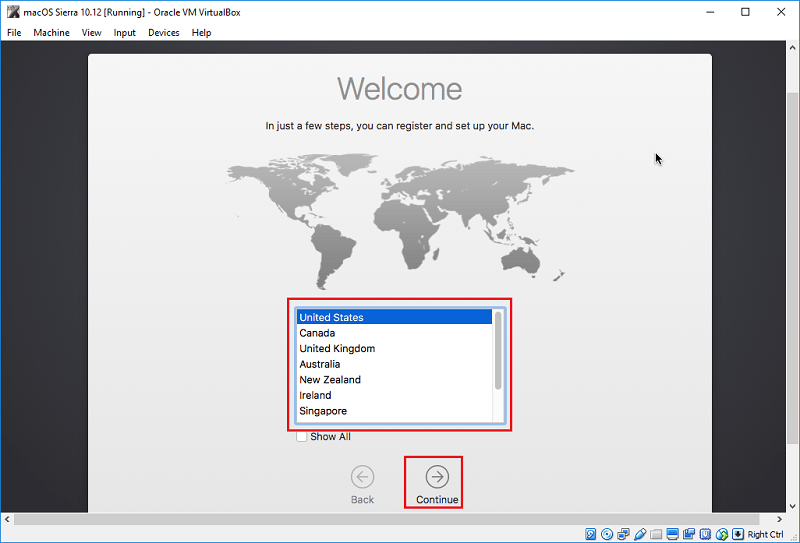Pick Singapore from the country list
Screen dimensions: 800x543
click(394, 411)
